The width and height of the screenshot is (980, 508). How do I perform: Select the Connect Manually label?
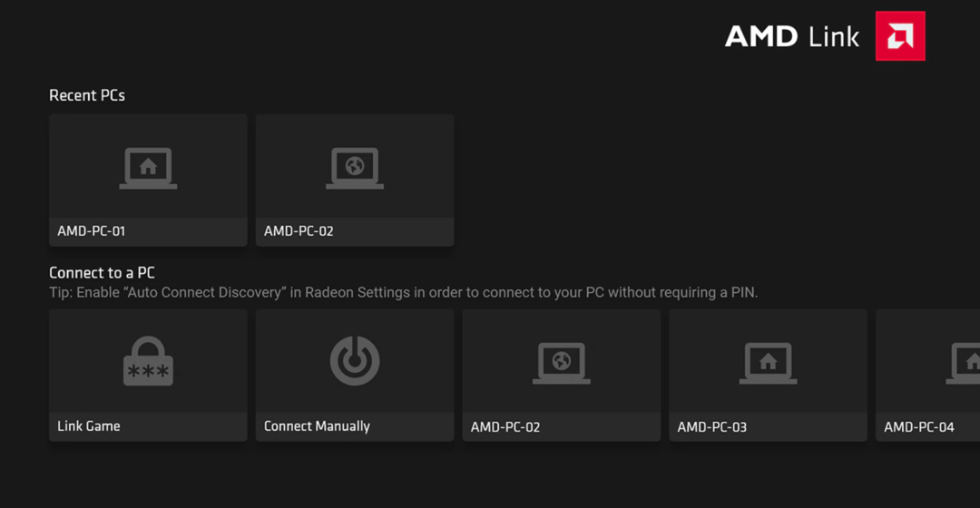click(x=317, y=426)
